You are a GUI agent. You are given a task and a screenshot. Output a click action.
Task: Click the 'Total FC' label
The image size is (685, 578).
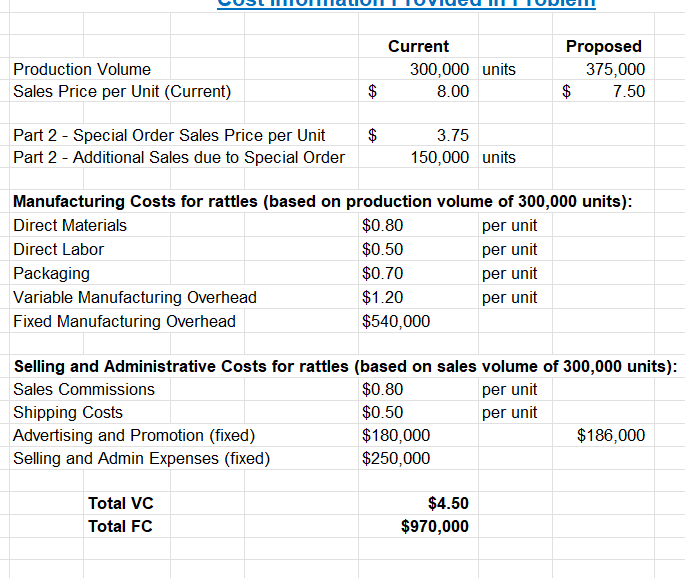(x=120, y=526)
